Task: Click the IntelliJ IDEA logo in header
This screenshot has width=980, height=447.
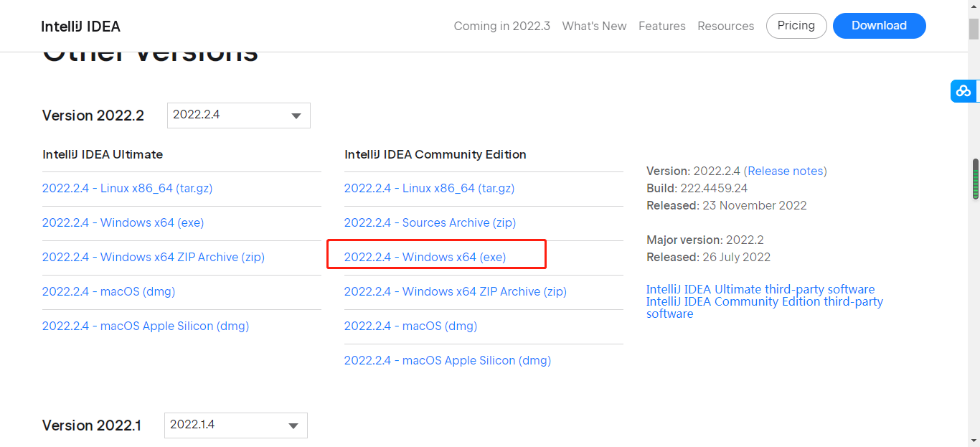Action: click(x=81, y=27)
